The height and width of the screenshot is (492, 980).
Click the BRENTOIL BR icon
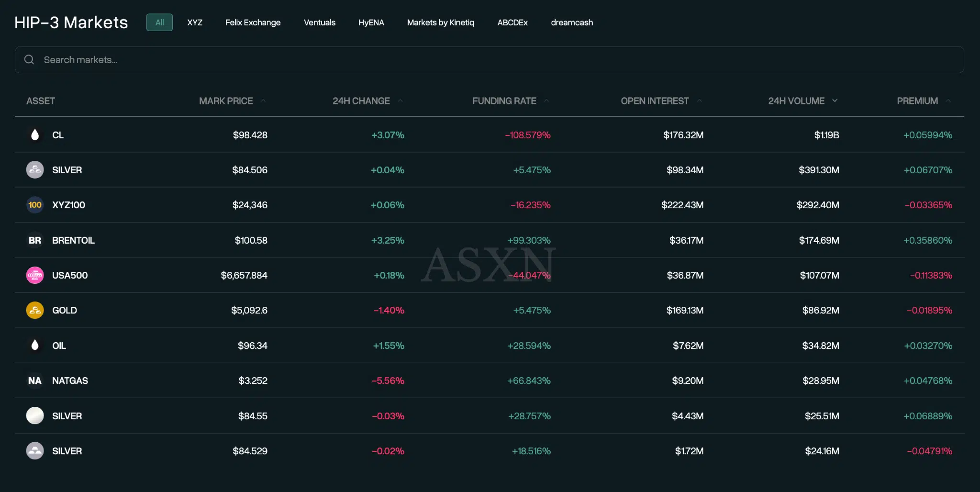pos(34,240)
